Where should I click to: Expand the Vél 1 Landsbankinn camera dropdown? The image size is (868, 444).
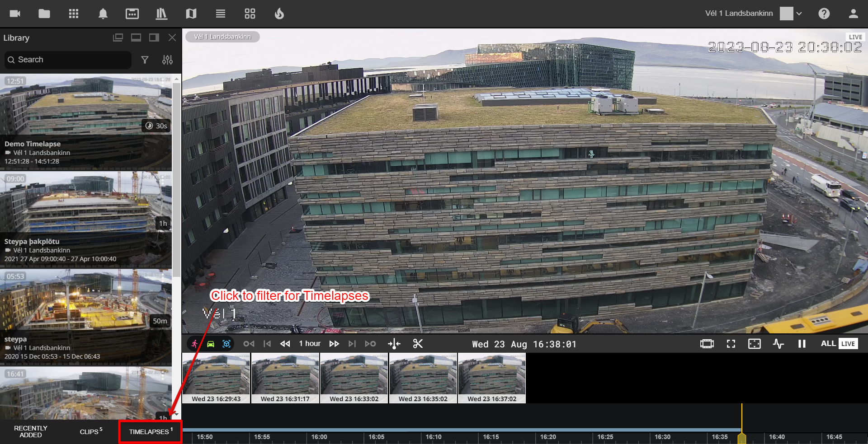point(799,14)
